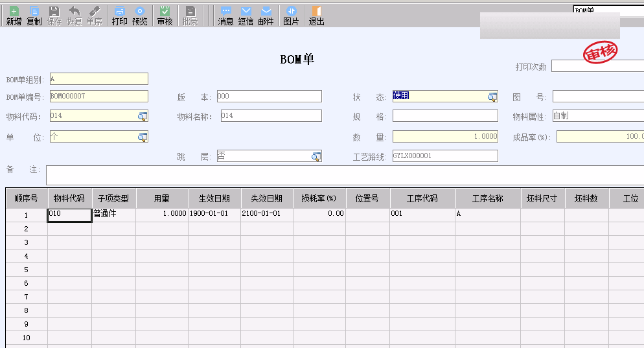This screenshot has height=348, width=644.
Task: Select row header number 2 in grid
Action: click(x=27, y=229)
